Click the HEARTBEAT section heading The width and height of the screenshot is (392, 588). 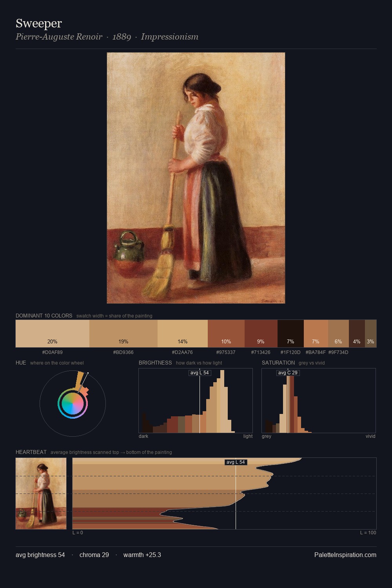pos(31,452)
